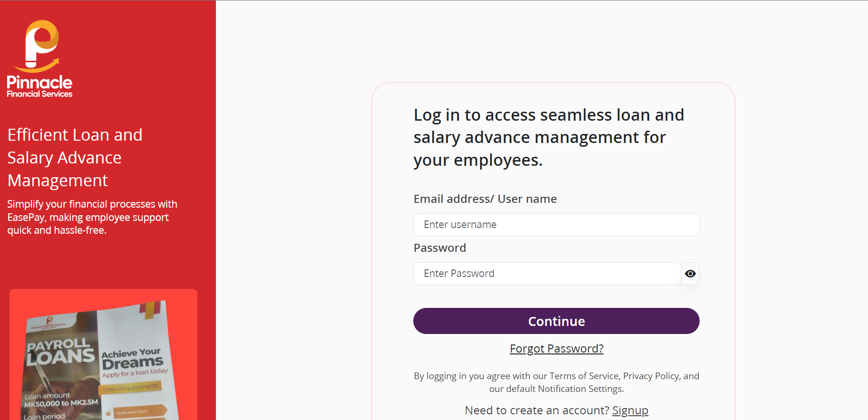This screenshot has height=420, width=868.
Task: Click the "PAYROLL LOANS" title on the flyer
Action: point(60,352)
